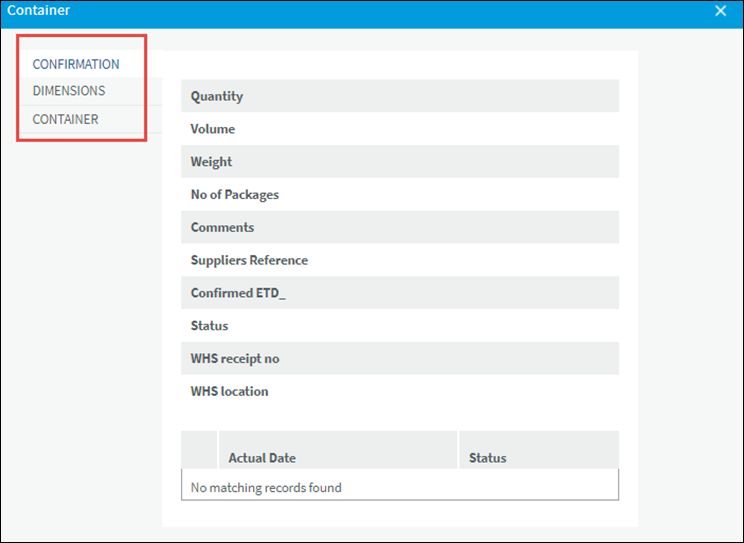Switch to the CONFIRMATION tab
744x543 pixels.
point(76,64)
